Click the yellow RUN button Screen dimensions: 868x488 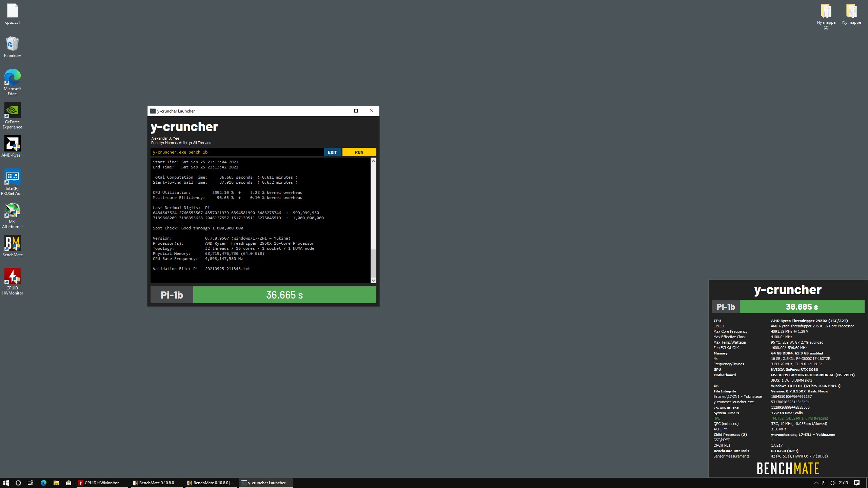tap(359, 152)
